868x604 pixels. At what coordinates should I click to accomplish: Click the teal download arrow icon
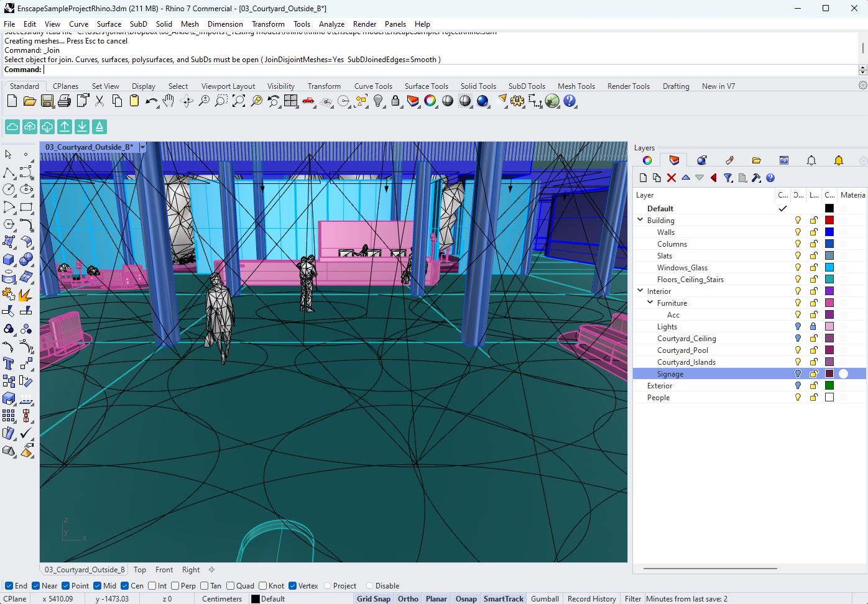pyautogui.click(x=82, y=127)
